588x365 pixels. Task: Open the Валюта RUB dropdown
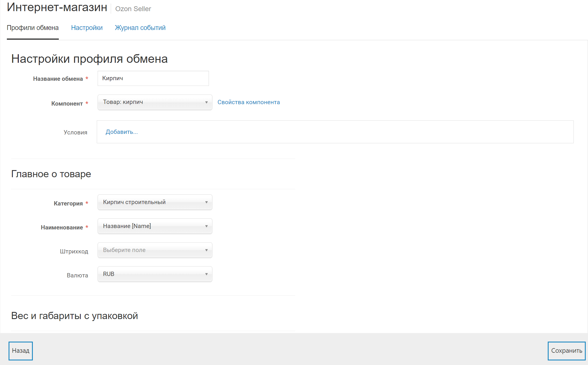pos(154,274)
